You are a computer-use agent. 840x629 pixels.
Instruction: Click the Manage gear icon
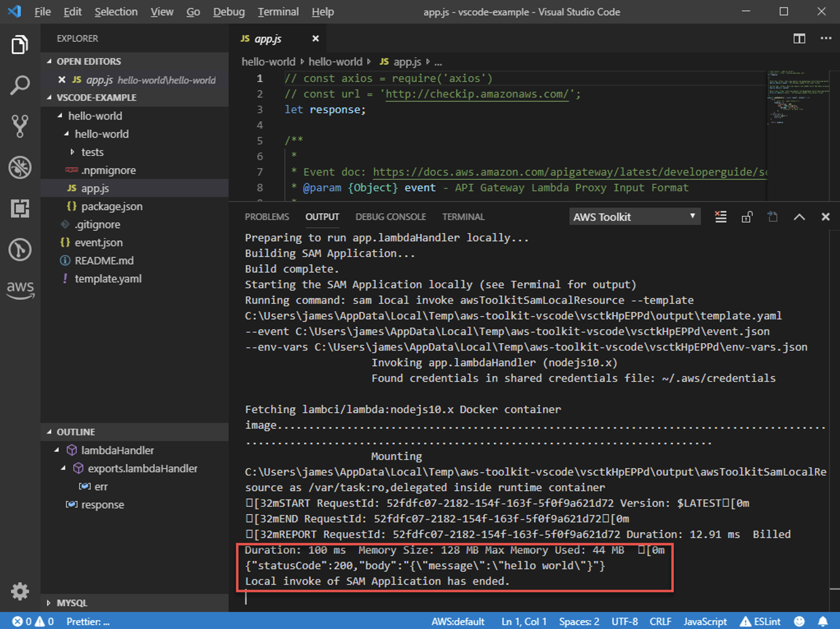coord(20,591)
